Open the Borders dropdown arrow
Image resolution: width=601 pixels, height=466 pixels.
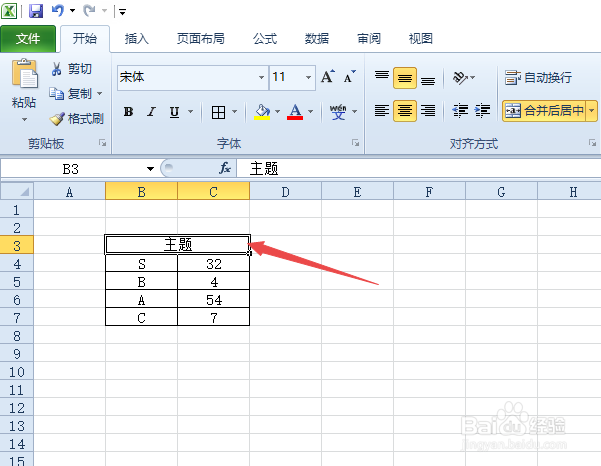(235, 112)
